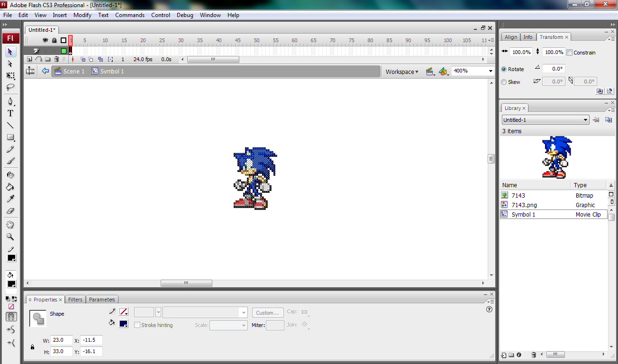Enable the Constrain checkbox
This screenshot has width=618, height=364.
pos(570,53)
